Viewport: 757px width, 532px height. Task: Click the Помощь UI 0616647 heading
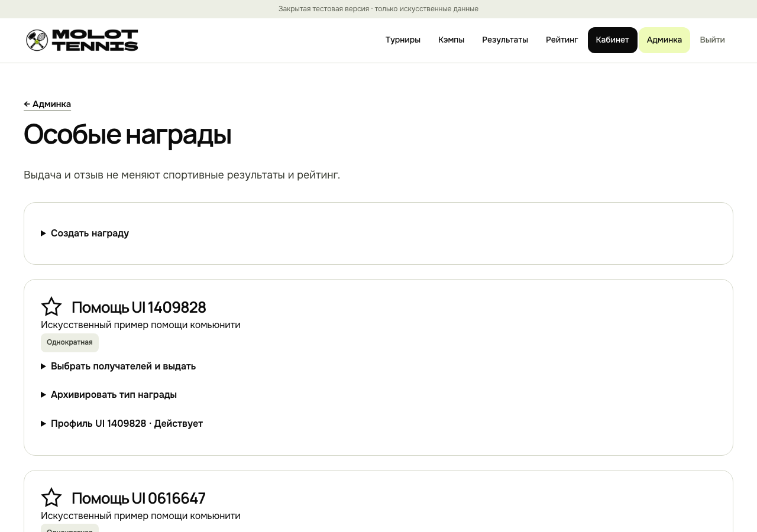click(138, 498)
